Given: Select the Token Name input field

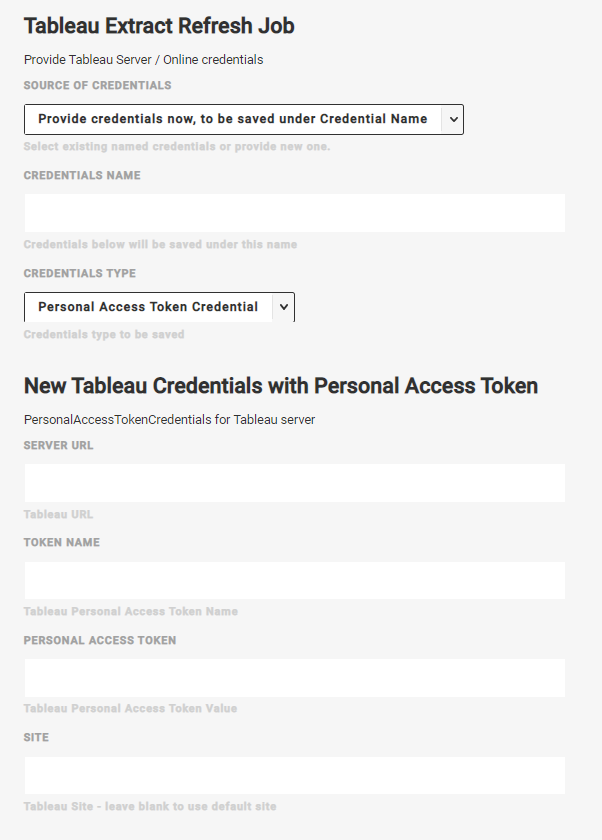Looking at the screenshot, I should tap(294, 580).
